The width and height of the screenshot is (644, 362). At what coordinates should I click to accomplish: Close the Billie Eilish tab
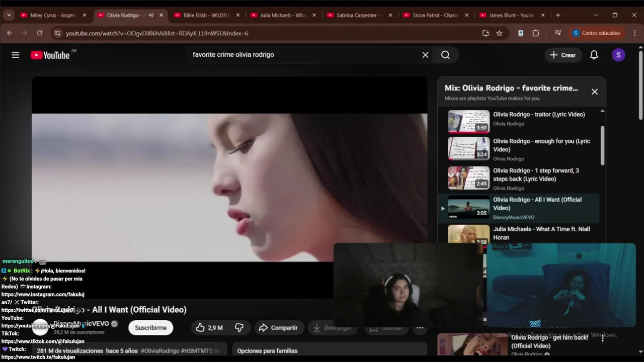point(237,15)
